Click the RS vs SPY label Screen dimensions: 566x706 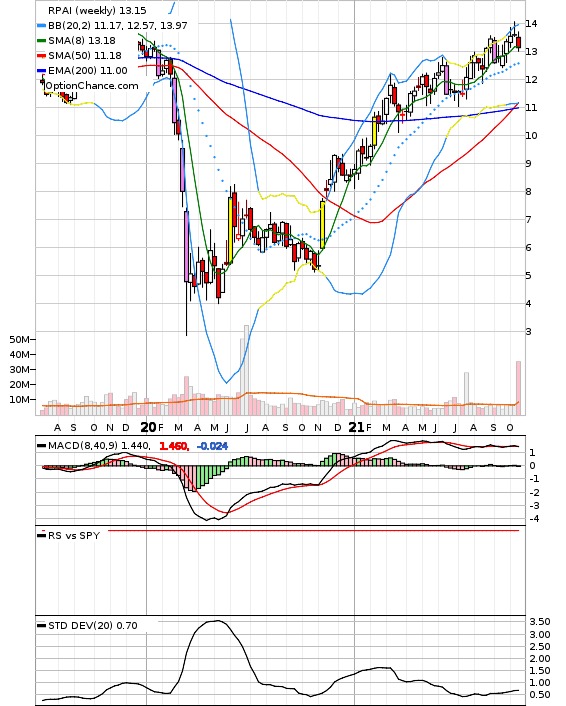(x=74, y=535)
